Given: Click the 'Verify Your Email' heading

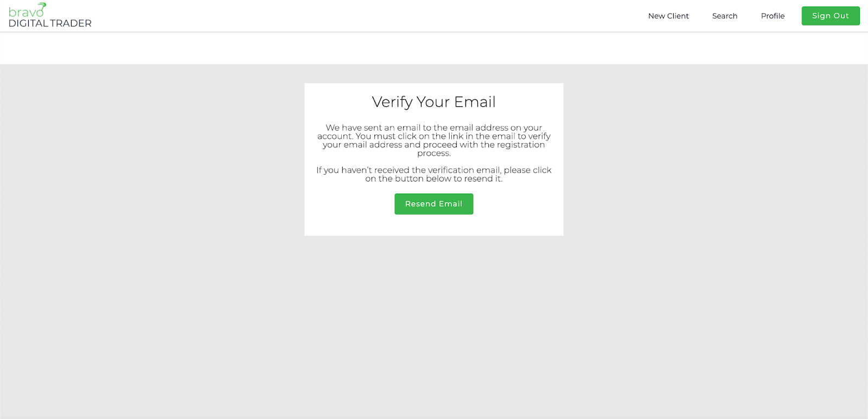Looking at the screenshot, I should [x=434, y=102].
